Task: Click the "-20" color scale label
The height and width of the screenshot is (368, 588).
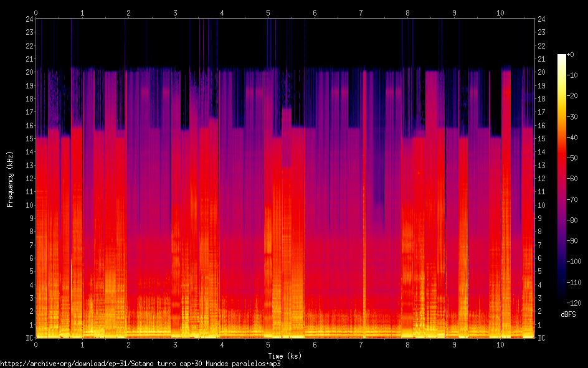Action: pos(572,96)
